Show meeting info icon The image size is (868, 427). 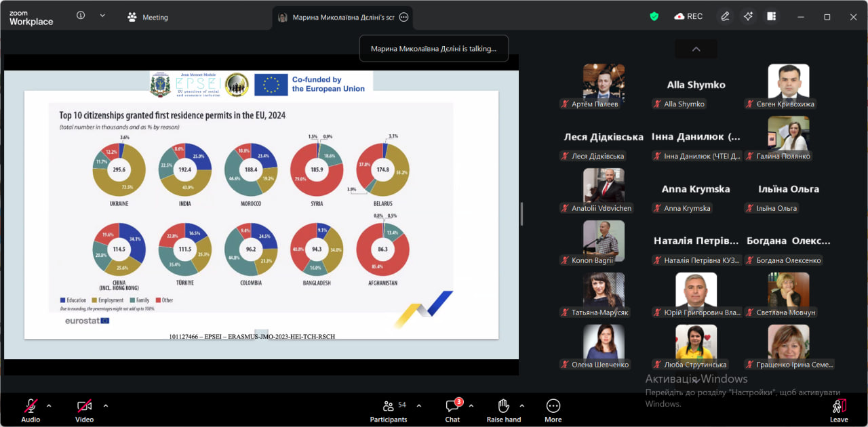coord(81,16)
